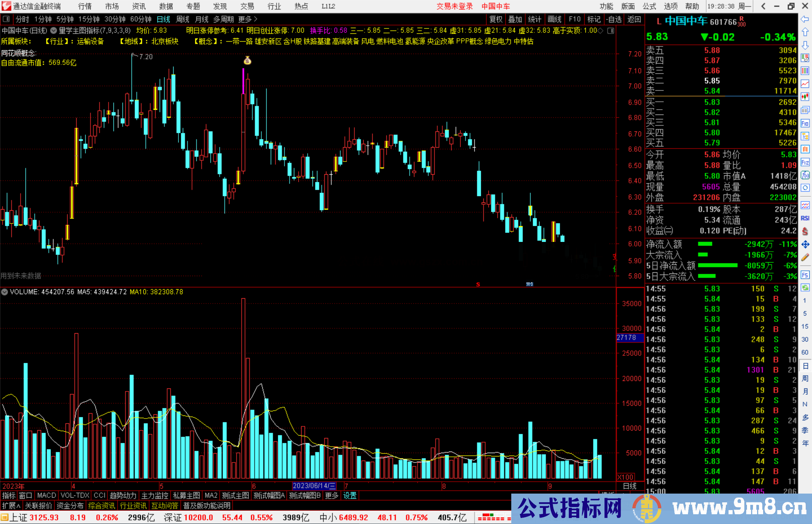Open the tree structure icon in sidebar
This screenshot has height=524, width=812.
coord(805,136)
